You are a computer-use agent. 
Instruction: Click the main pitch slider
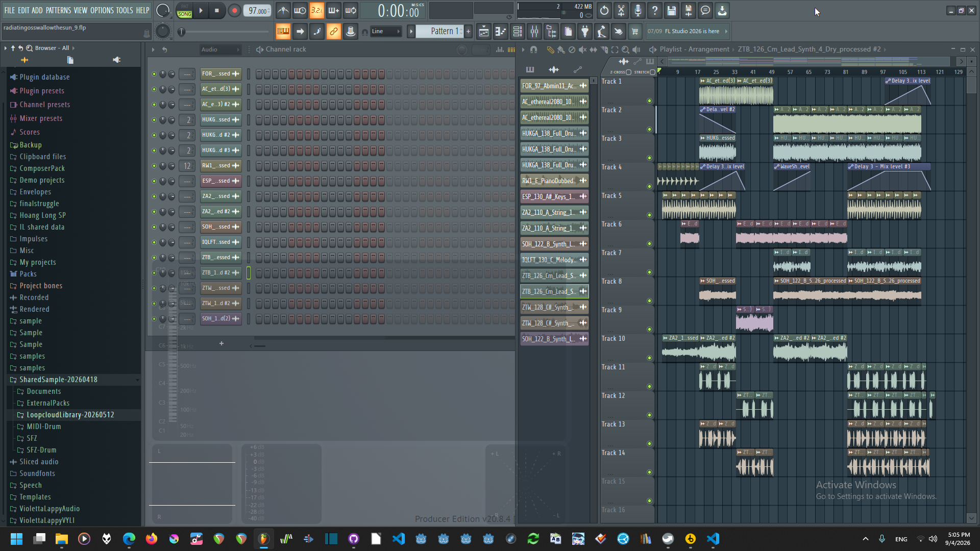coord(225,32)
